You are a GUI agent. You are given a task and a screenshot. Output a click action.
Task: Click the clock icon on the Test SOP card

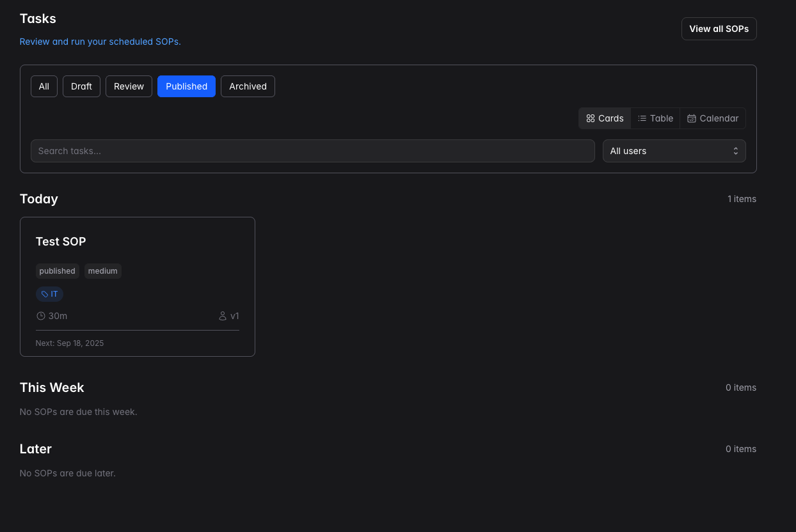click(40, 316)
